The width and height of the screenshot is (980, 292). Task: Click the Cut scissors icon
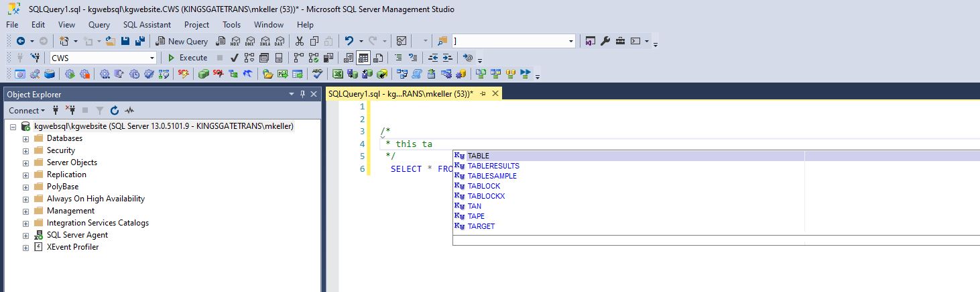(300, 41)
